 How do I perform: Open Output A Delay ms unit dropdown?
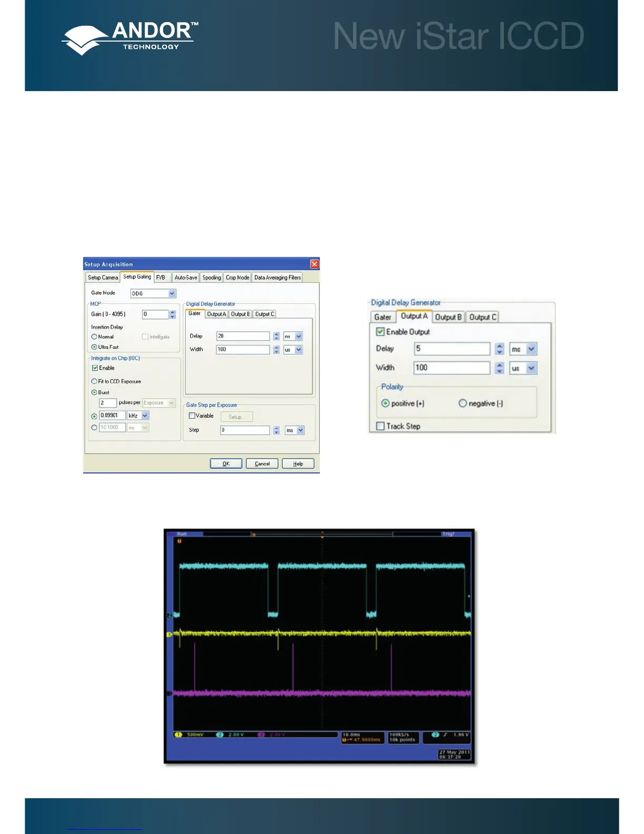[523, 349]
